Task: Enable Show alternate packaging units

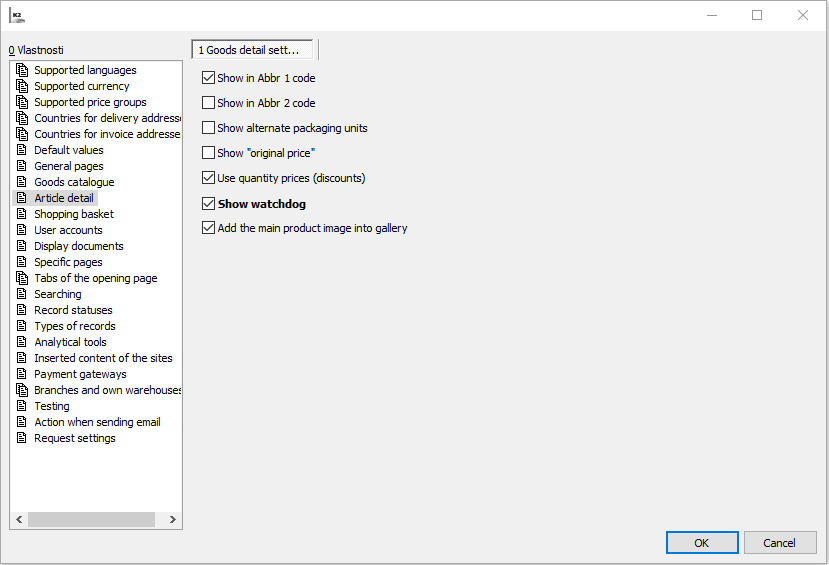Action: [x=209, y=128]
